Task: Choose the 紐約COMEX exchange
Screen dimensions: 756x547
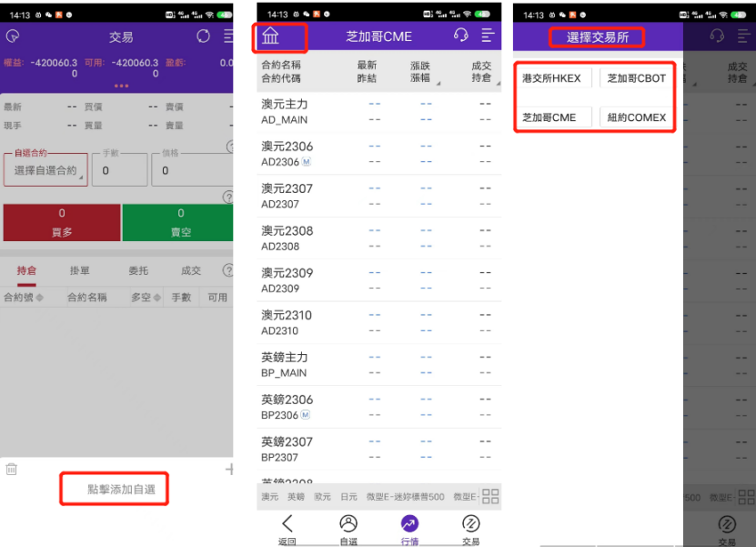Action: [636, 117]
